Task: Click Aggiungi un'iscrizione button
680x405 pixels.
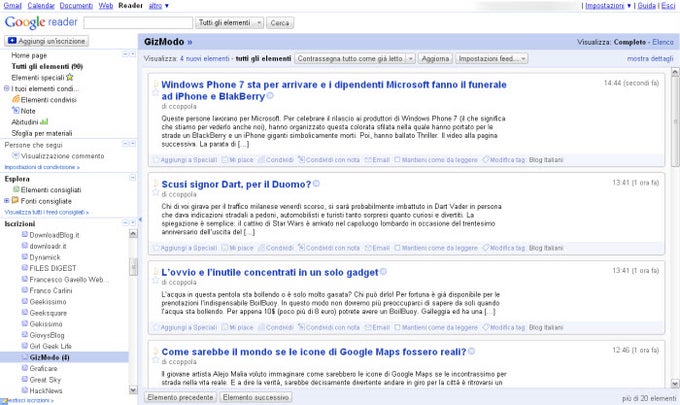Action: tap(47, 41)
